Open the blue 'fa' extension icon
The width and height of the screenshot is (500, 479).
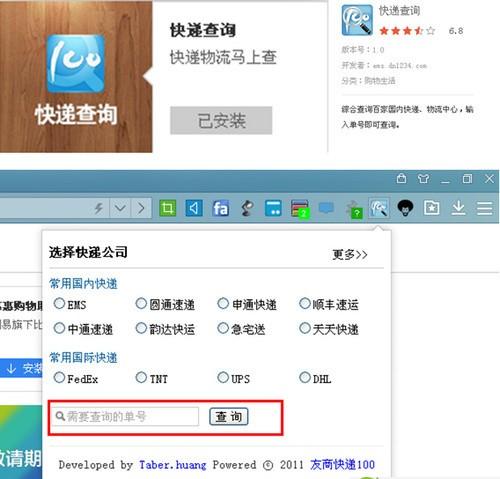[220, 209]
